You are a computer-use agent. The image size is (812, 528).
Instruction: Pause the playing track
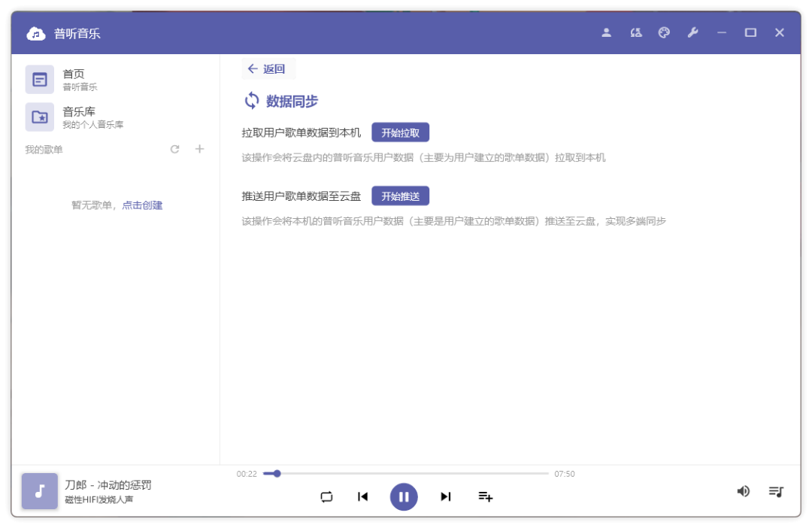[404, 496]
